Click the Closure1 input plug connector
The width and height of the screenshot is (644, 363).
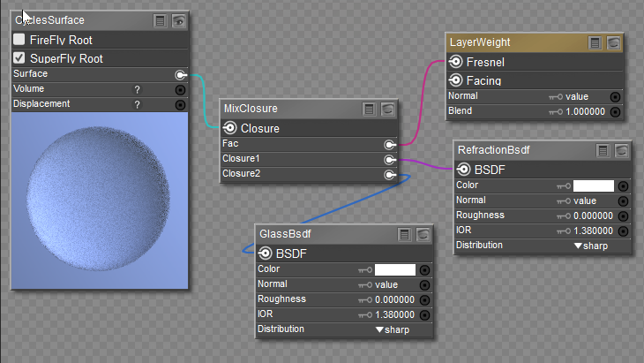pos(390,160)
